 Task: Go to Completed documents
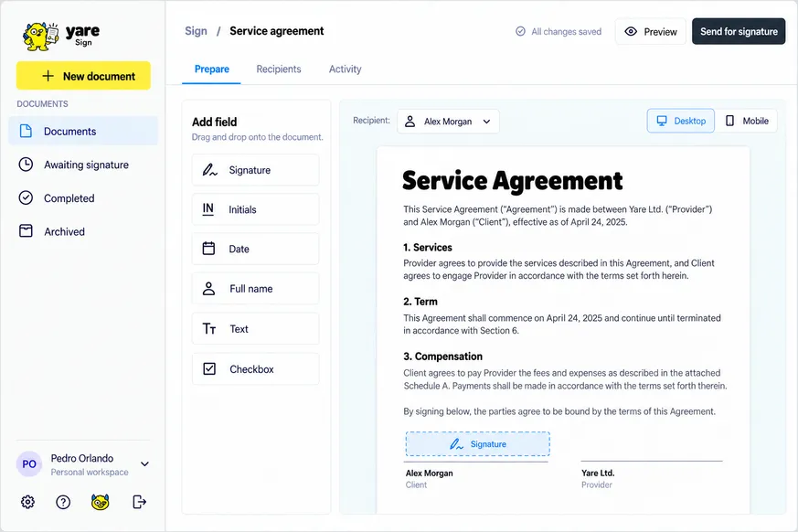point(83,198)
